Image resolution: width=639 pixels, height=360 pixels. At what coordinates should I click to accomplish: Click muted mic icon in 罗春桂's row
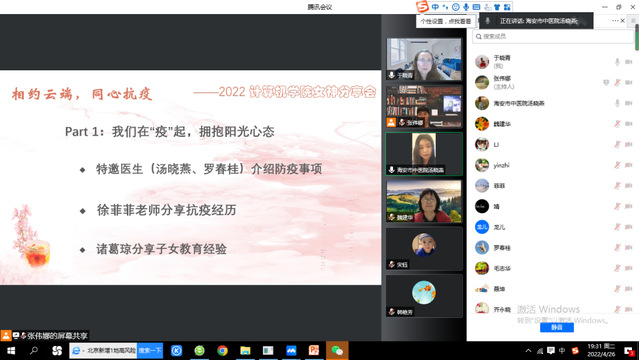(x=617, y=247)
